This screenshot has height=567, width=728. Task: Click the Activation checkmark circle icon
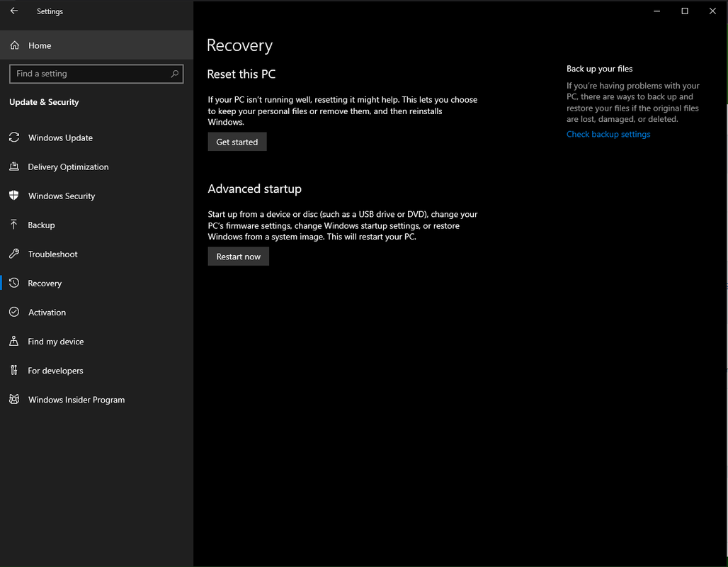point(14,312)
